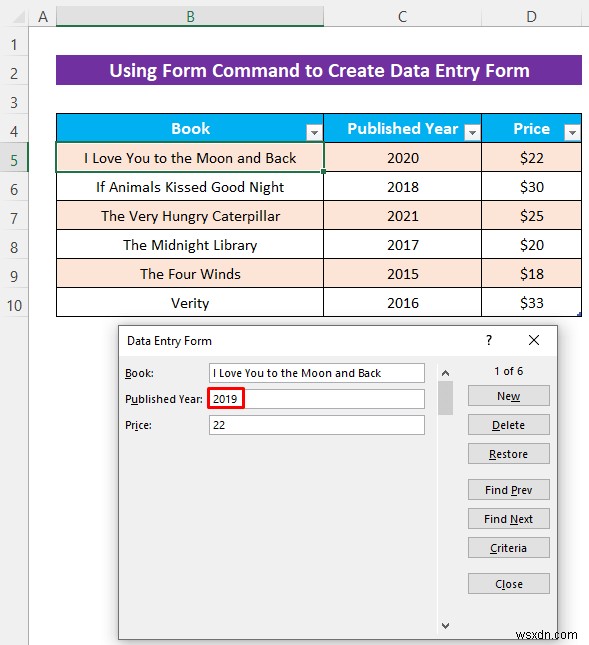Focus the Price input field
Screen dimensions: 589x645
click(317, 425)
